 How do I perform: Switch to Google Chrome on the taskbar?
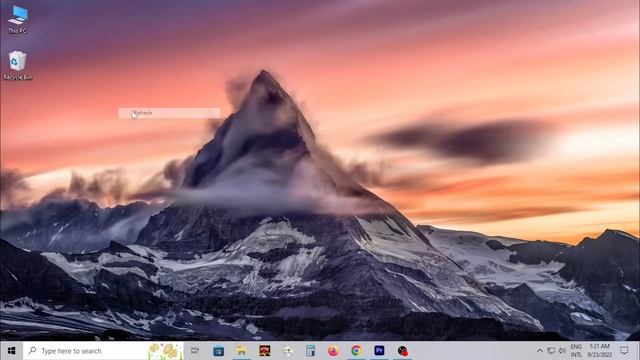pyautogui.click(x=356, y=351)
